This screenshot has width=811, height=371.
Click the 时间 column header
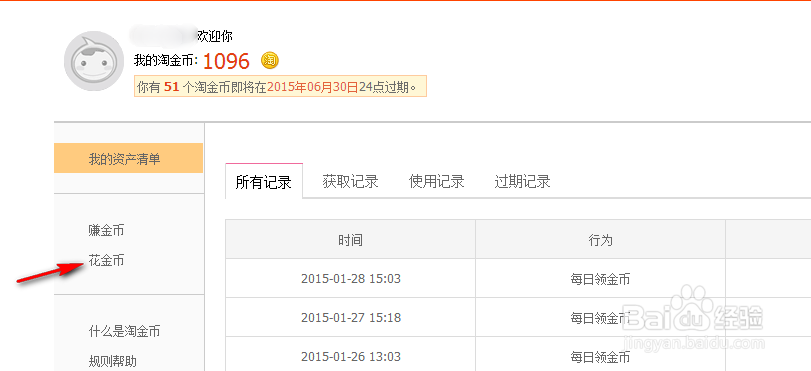click(350, 240)
